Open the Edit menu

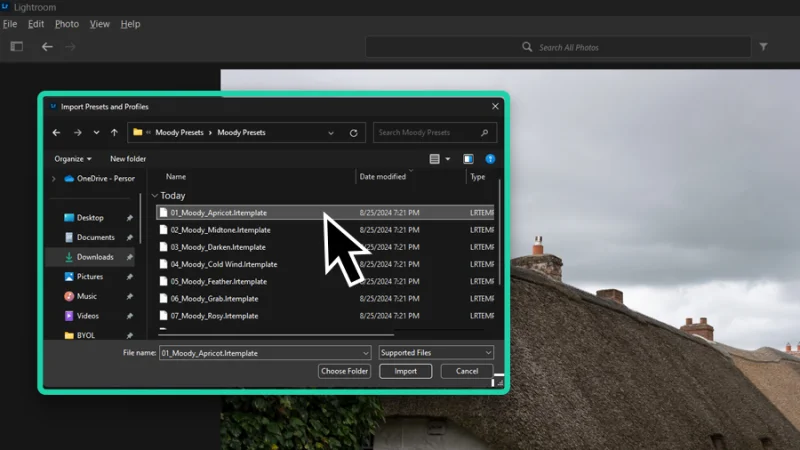pyautogui.click(x=36, y=24)
